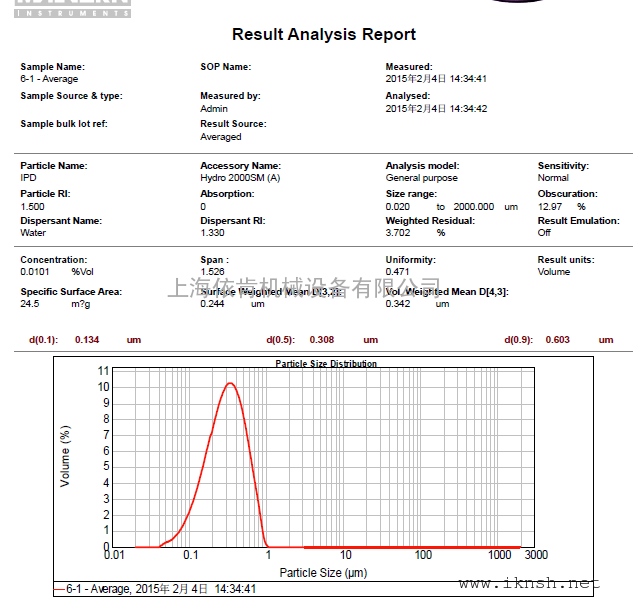Select the d(0.1) value 0.134
The height and width of the screenshot is (601, 633).
coord(87,340)
